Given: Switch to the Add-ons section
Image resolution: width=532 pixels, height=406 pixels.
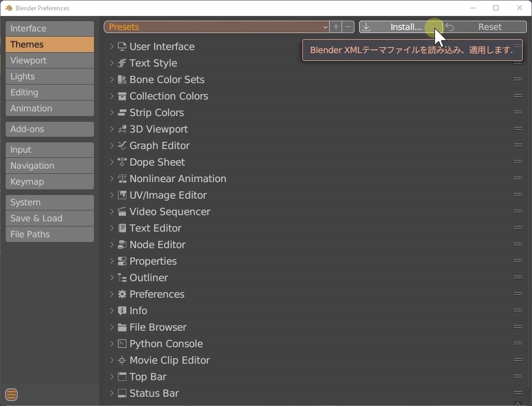Looking at the screenshot, I should pyautogui.click(x=49, y=129).
